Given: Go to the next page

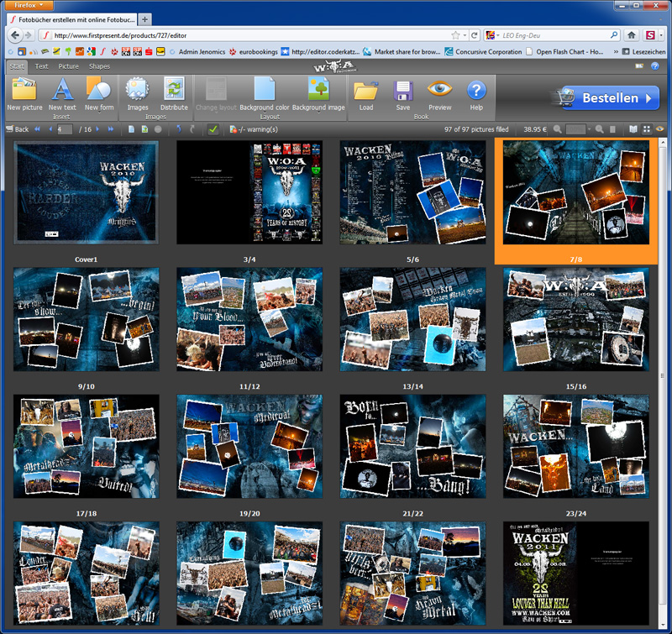Looking at the screenshot, I should [x=97, y=129].
